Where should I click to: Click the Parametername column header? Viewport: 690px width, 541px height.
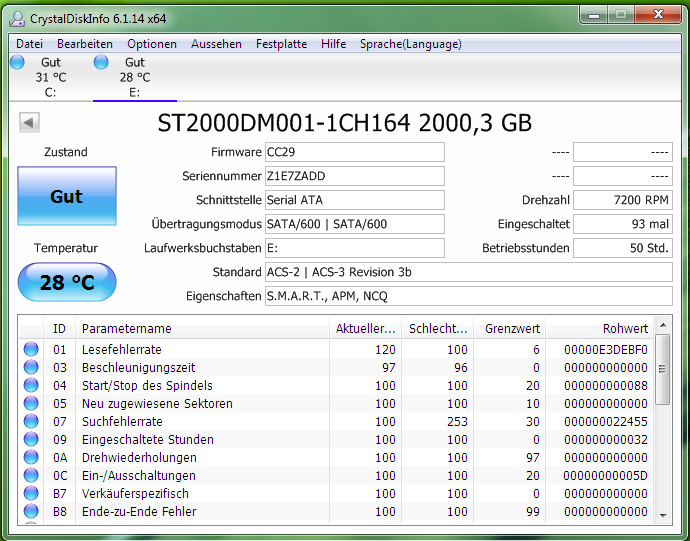(202, 328)
